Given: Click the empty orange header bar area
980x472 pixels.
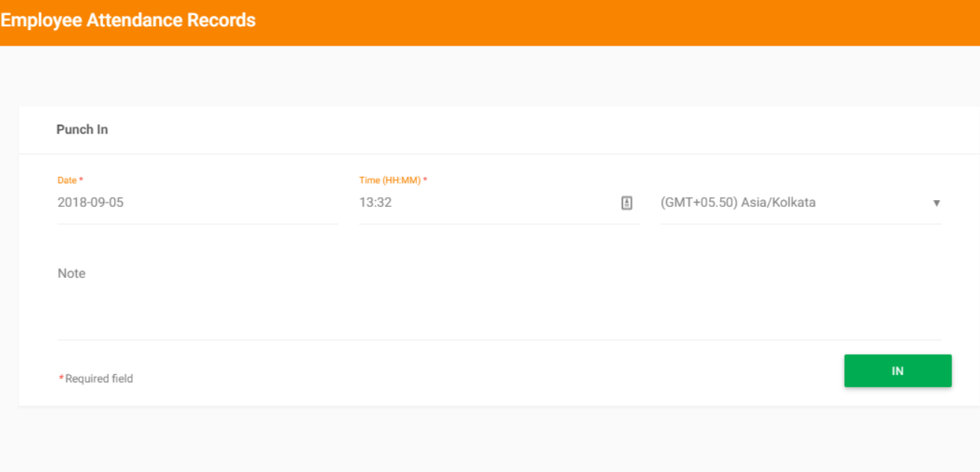Looking at the screenshot, I should (x=598, y=22).
